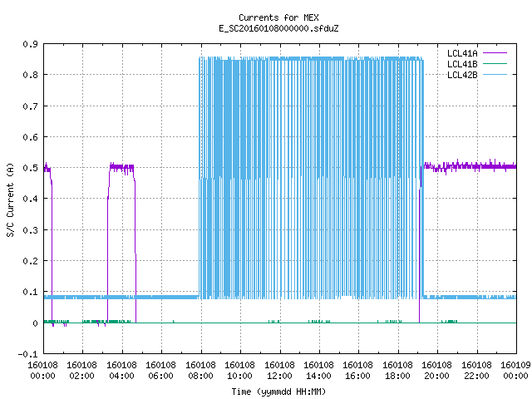Click the green LCL41B legend line sample
The width and height of the screenshot is (532, 399).
coord(495,63)
